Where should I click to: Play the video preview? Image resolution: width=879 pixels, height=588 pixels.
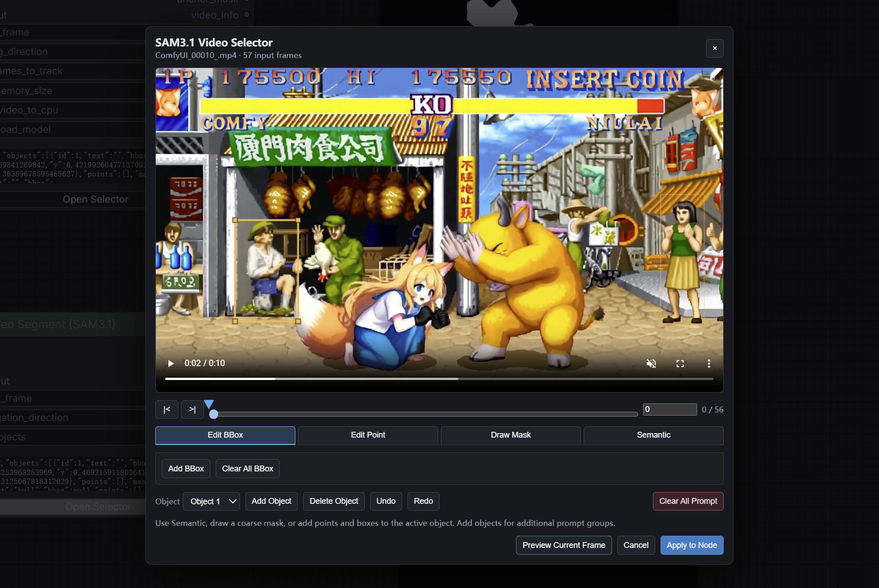point(171,363)
